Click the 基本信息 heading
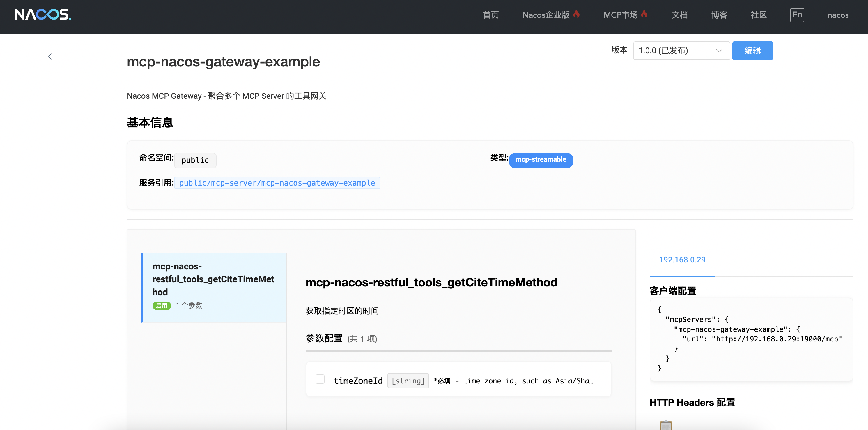The image size is (868, 430). point(150,122)
